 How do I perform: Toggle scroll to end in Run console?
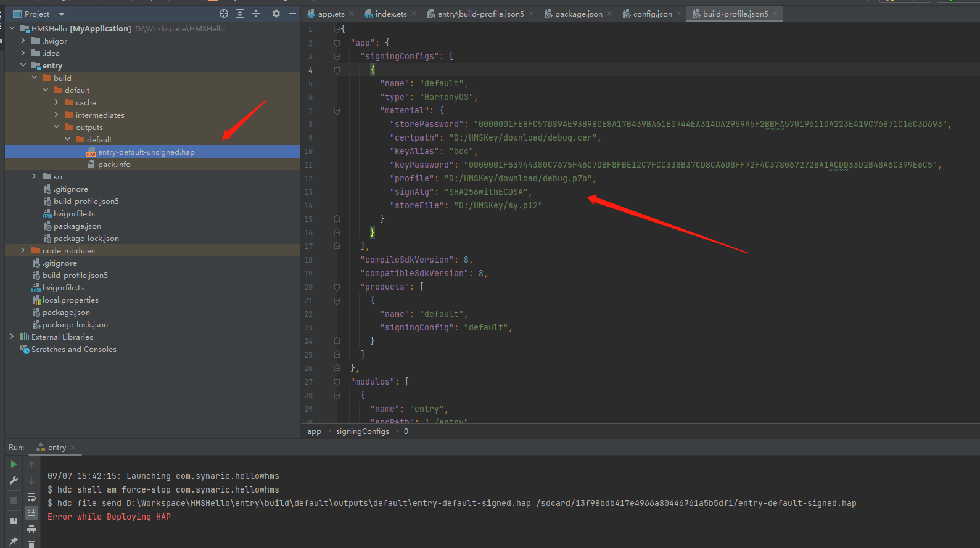(31, 513)
